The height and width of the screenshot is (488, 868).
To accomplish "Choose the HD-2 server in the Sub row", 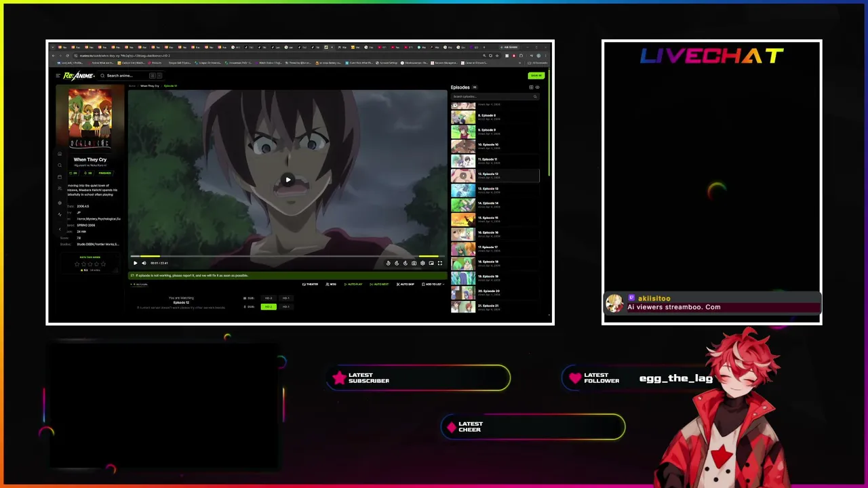I will (269, 298).
